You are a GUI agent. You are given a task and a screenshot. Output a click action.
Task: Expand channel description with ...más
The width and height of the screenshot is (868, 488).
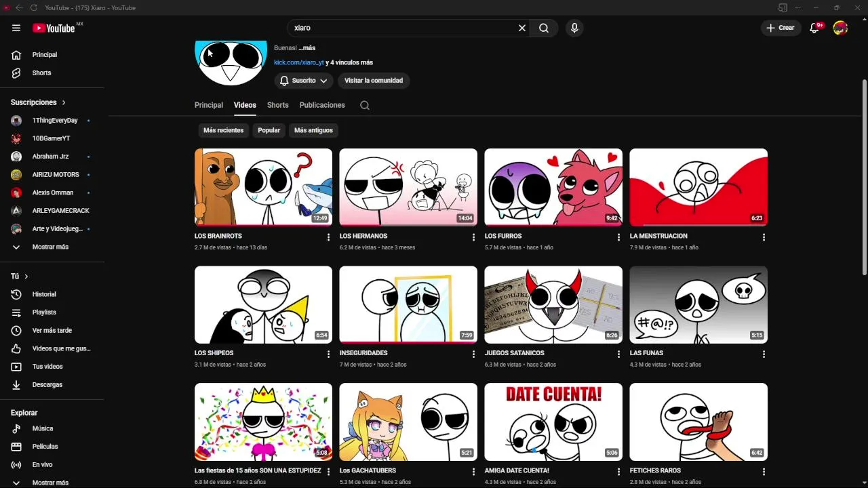[x=307, y=48]
